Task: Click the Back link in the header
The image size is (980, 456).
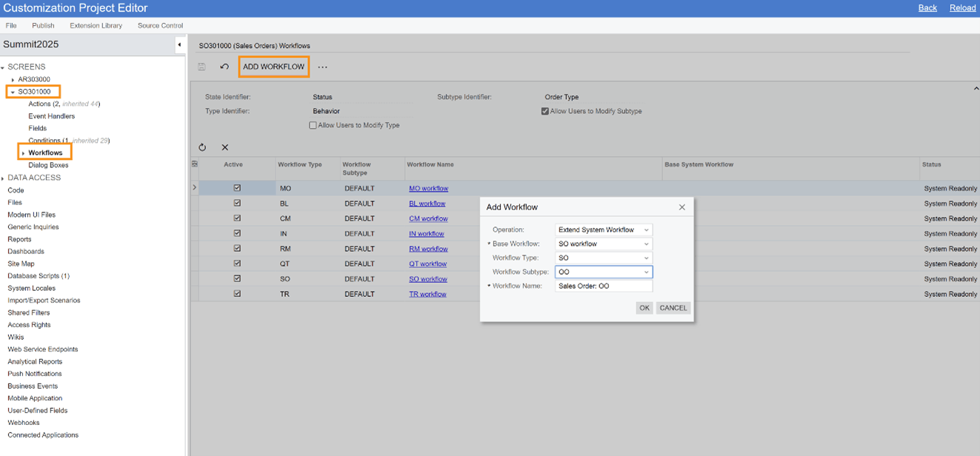Action: [927, 8]
